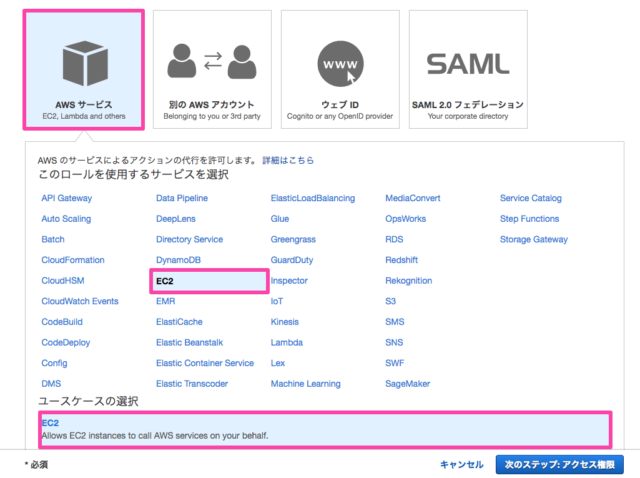Select the ウェブ ID www globe icon card
Viewport: 640px width, 478px height.
pos(340,70)
